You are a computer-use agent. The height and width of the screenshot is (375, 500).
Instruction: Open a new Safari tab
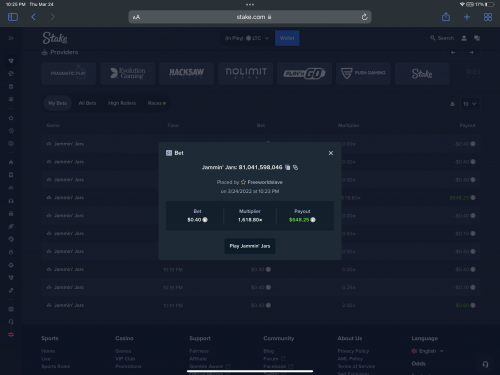point(467,17)
